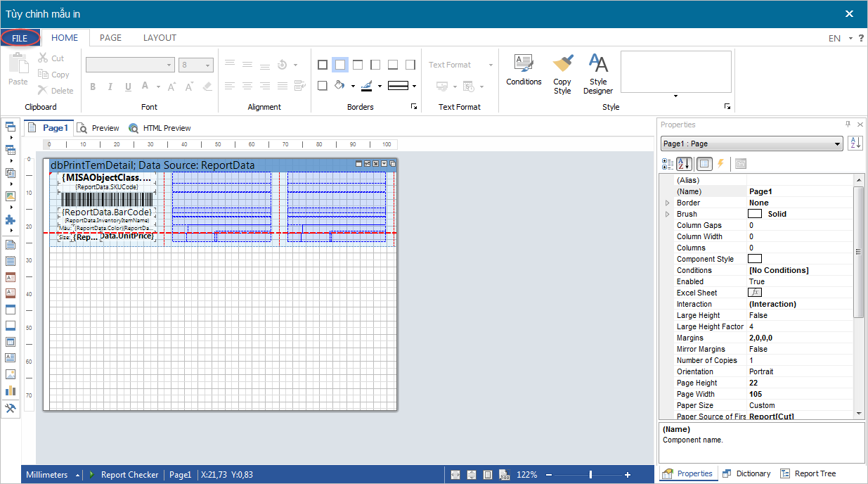Toggle Underline formatting
This screenshot has width=868, height=484.
[x=128, y=87]
